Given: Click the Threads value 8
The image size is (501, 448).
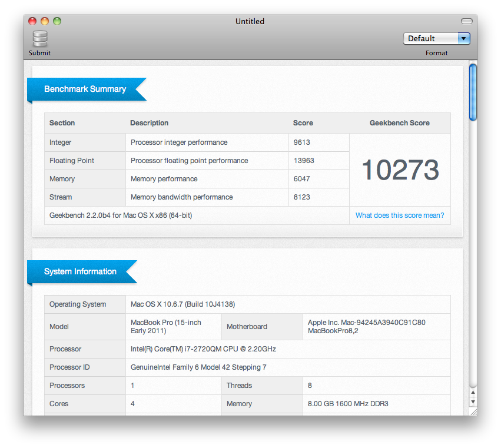Looking at the screenshot, I should tap(310, 386).
